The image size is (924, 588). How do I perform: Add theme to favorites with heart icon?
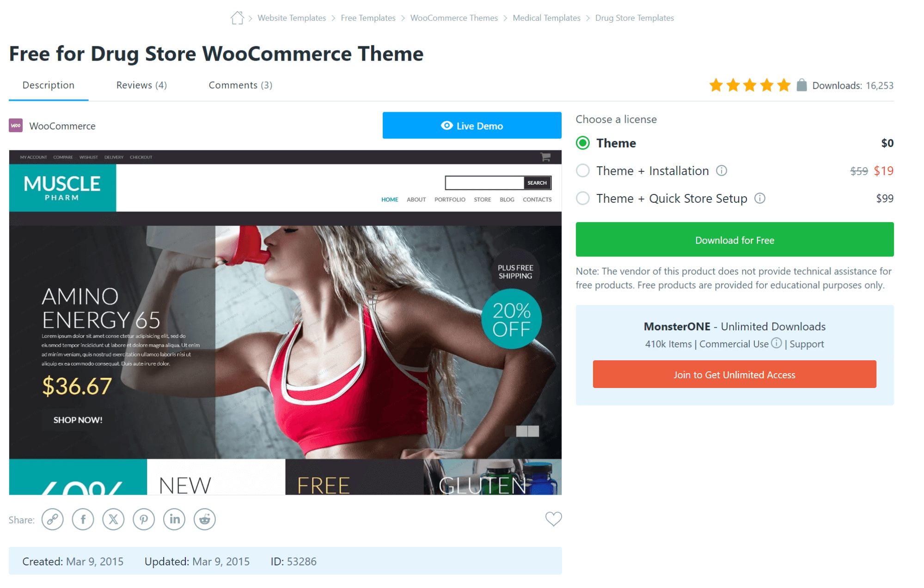[x=553, y=519]
